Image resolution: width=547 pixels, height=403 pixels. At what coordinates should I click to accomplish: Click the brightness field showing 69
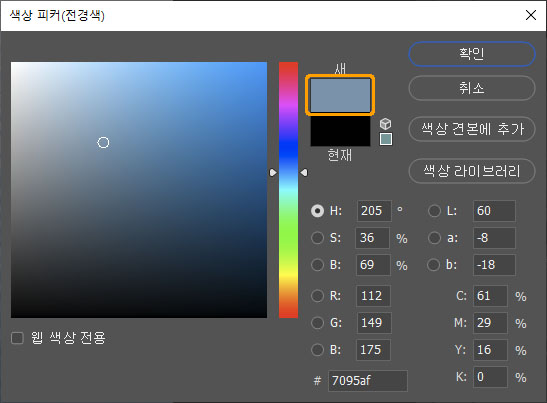tap(373, 265)
